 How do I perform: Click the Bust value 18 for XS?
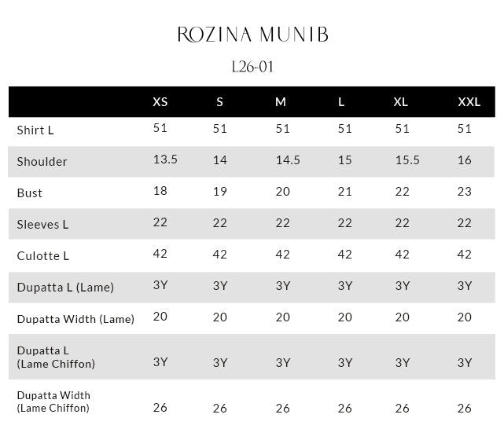160,191
